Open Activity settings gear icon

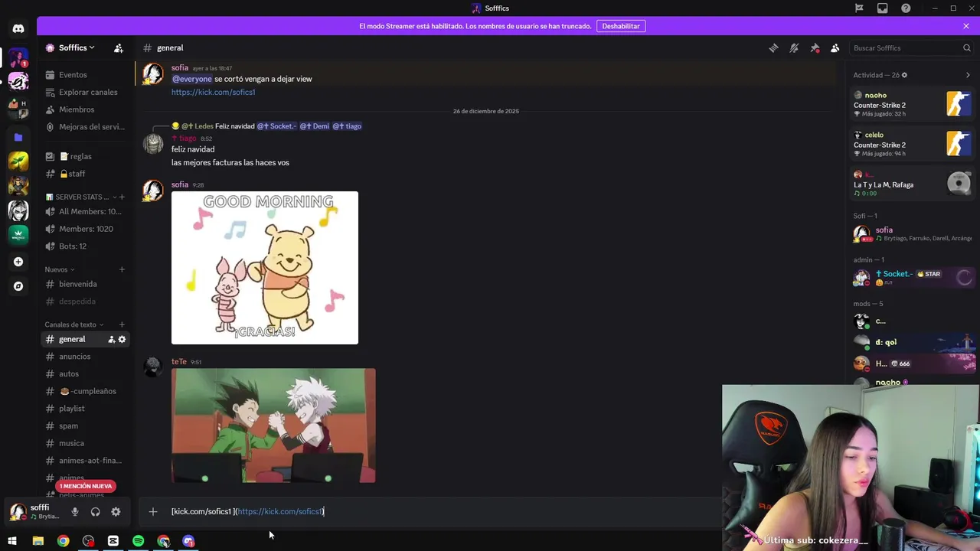904,75
